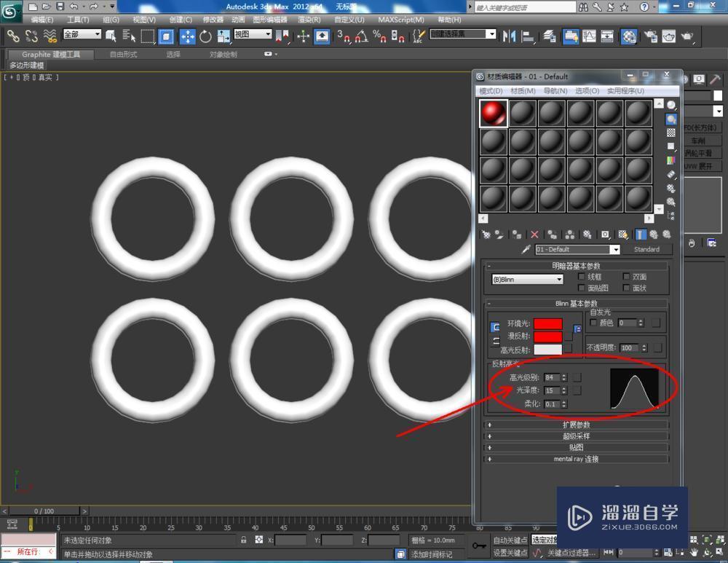Viewport: 728px width, 563px height.
Task: Click the Standard material type button
Action: coord(648,249)
